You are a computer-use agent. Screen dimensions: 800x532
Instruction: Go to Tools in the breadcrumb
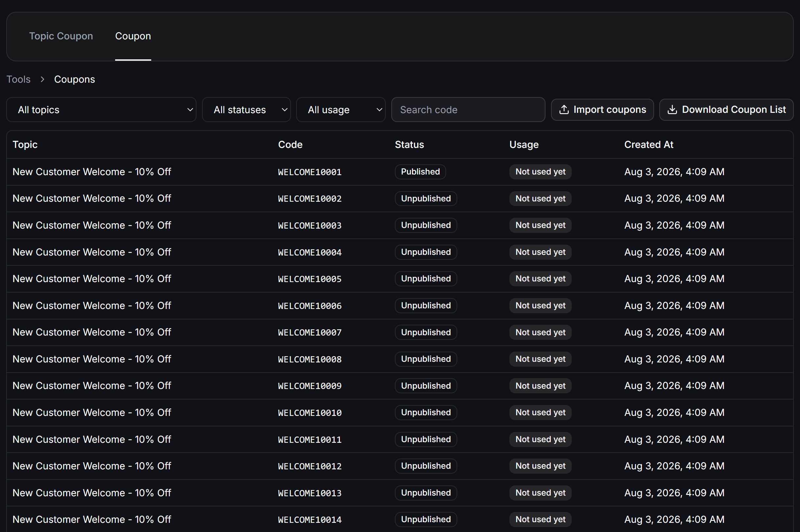coord(19,79)
